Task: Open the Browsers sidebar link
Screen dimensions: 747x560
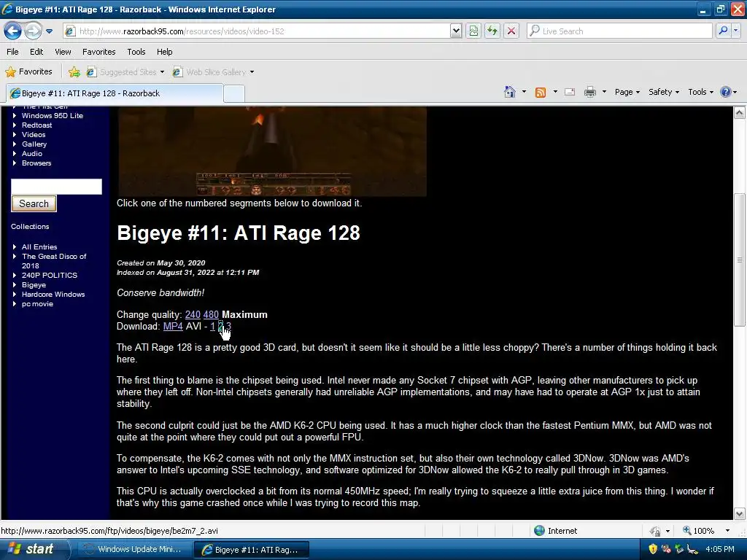Action: [x=36, y=163]
